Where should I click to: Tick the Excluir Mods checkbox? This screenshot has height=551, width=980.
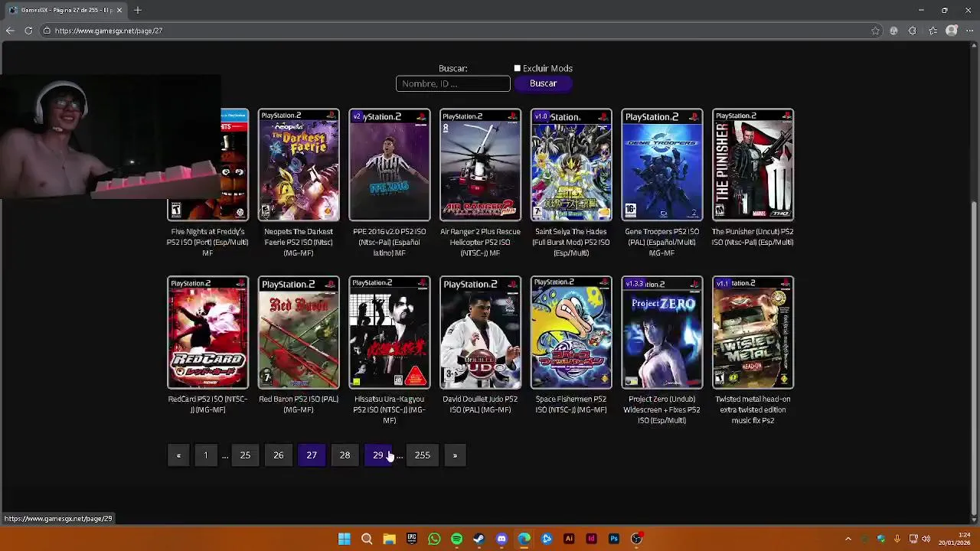click(517, 68)
